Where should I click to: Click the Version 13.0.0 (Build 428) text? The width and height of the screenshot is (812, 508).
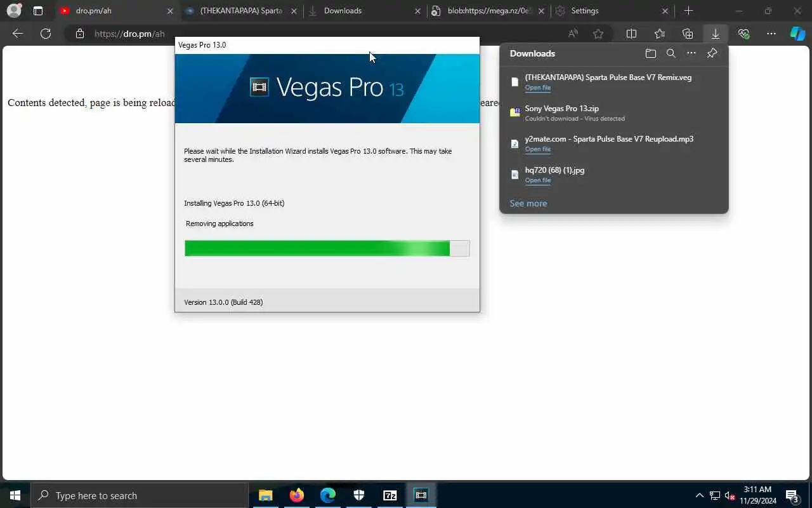click(x=223, y=302)
